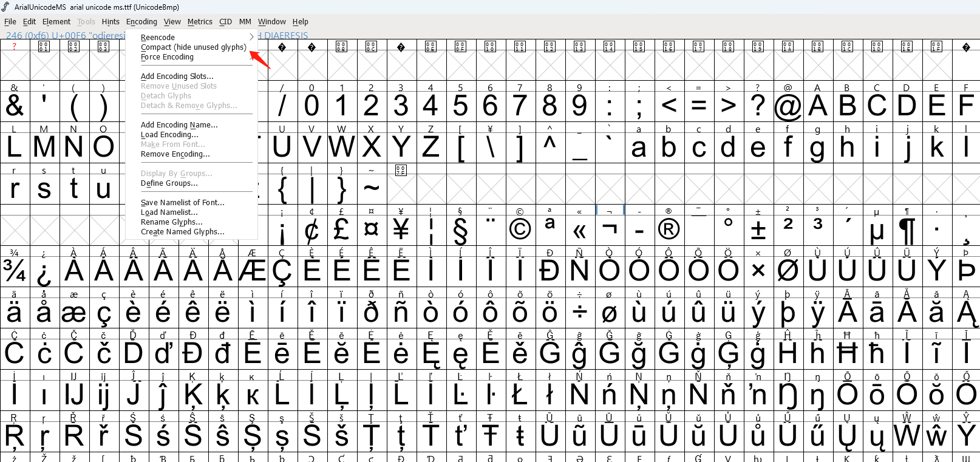Image resolution: width=980 pixels, height=462 pixels.
Task: Open Add Encoding Slots dialog
Action: [x=177, y=76]
